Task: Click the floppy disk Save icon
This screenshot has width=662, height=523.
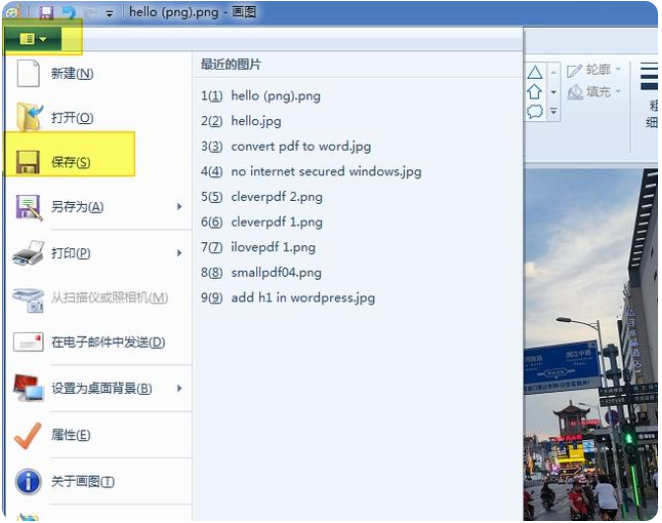Action: tap(28, 162)
